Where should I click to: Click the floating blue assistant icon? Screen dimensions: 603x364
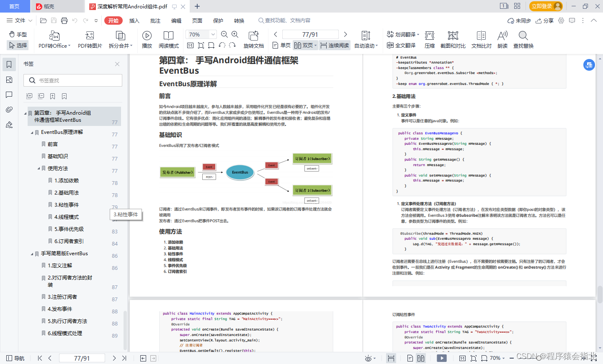[x=589, y=65]
